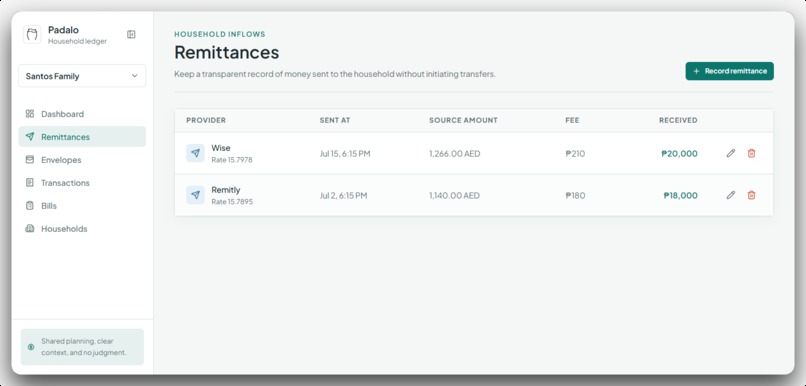
Task: Click the Households building icon
Action: click(30, 228)
